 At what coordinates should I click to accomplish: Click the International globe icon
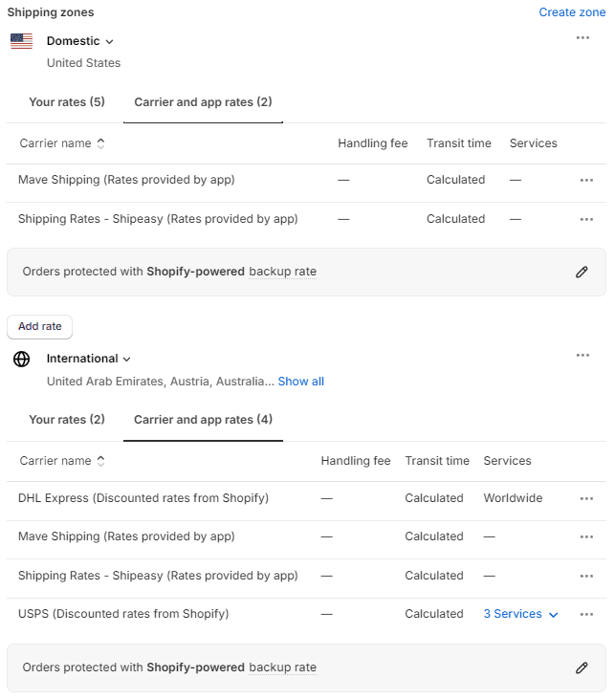point(21,359)
